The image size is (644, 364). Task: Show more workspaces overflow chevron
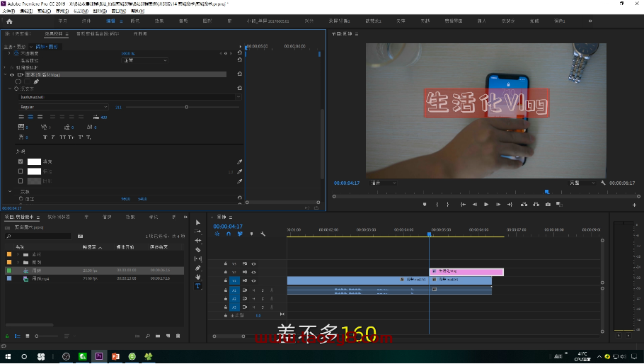click(x=590, y=21)
